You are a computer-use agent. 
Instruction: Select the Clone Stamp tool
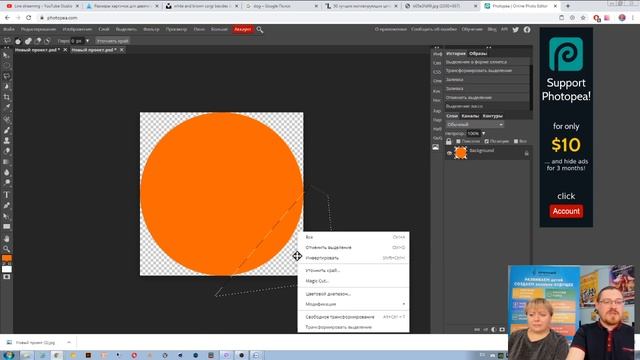(6, 141)
